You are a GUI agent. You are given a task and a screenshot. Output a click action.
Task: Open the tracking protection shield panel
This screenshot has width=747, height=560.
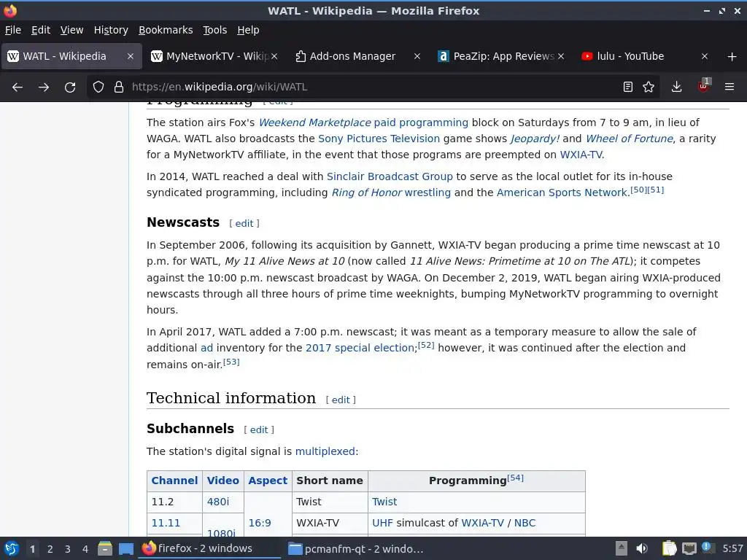click(98, 87)
